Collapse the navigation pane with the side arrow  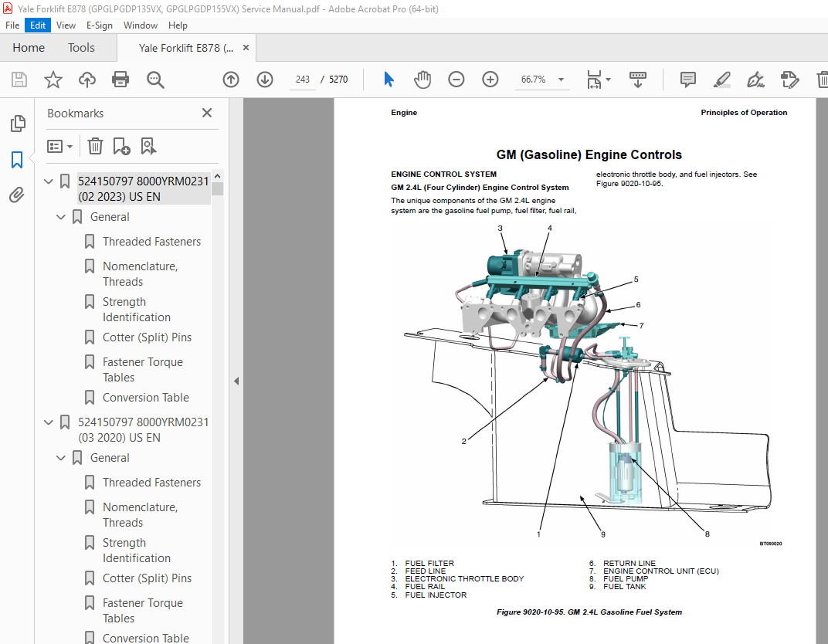coord(236,381)
